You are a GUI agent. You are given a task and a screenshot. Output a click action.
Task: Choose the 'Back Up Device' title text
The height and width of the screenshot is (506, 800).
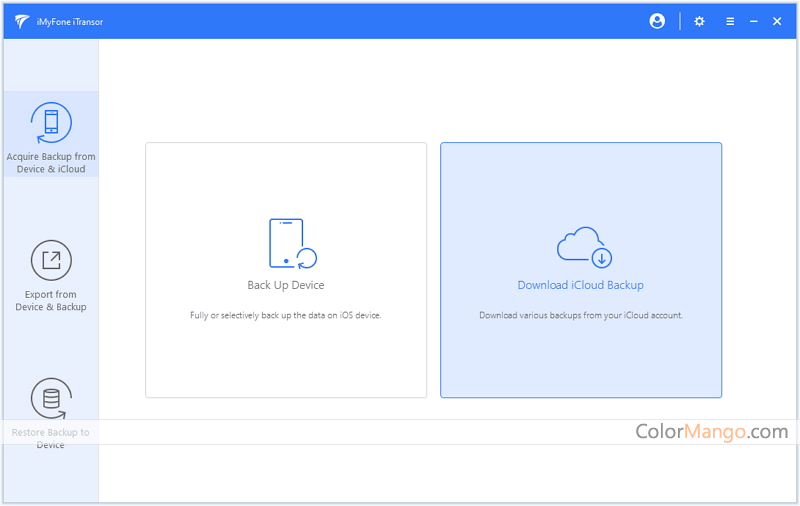pos(286,285)
